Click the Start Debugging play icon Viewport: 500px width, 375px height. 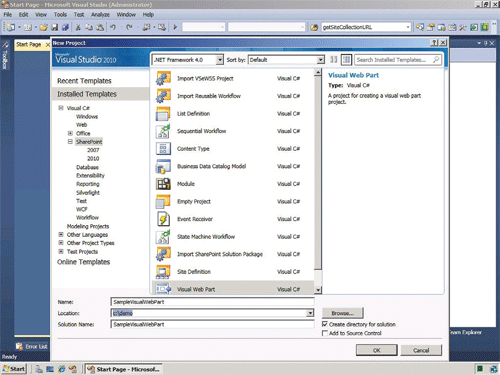tap(175, 27)
